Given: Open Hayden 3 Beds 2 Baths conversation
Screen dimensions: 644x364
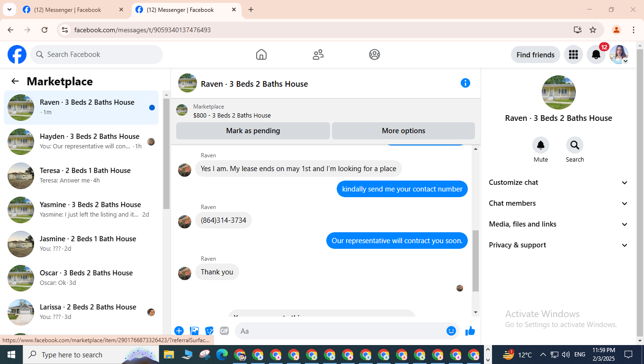Looking at the screenshot, I should [81, 142].
